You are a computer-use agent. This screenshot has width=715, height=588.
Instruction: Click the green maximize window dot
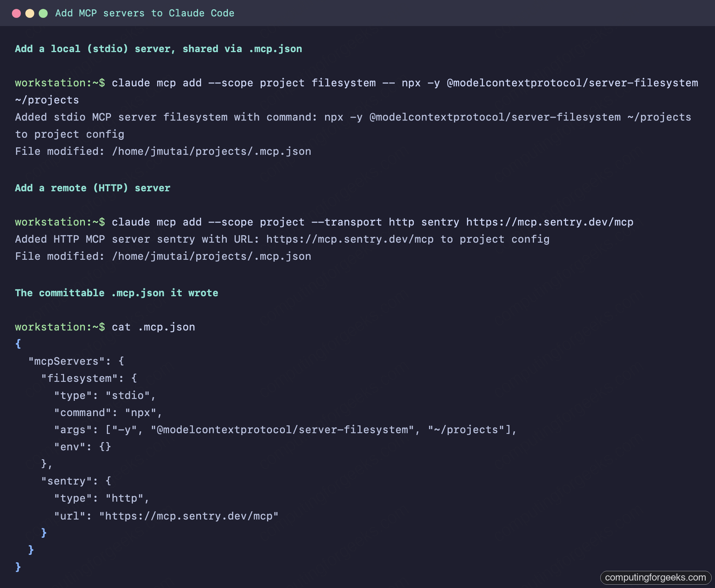coord(43,13)
